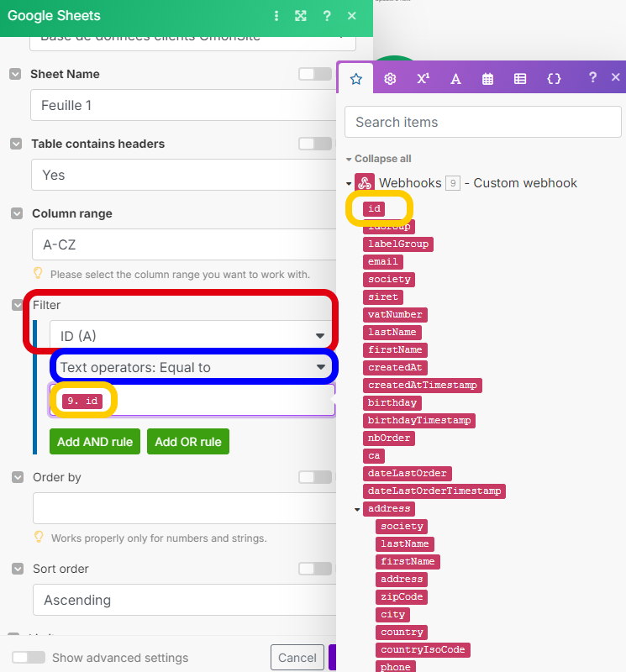
Task: Switch to the starred items tab
Action: tap(356, 78)
